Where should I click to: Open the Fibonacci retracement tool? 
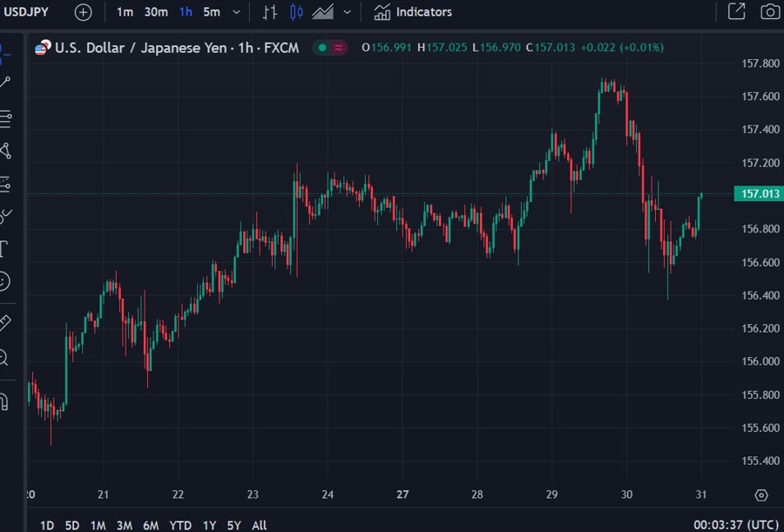5,118
